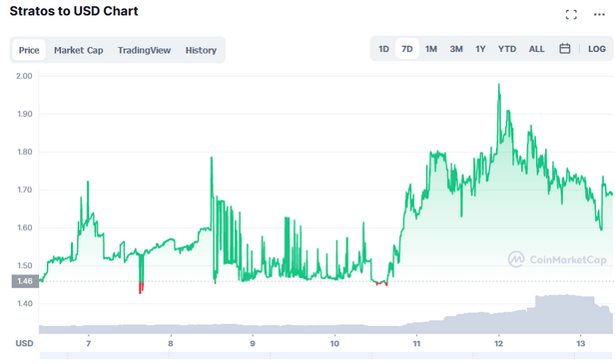Click the 1.80 y-axis label
This screenshot has height=364, width=615.
[x=25, y=152]
